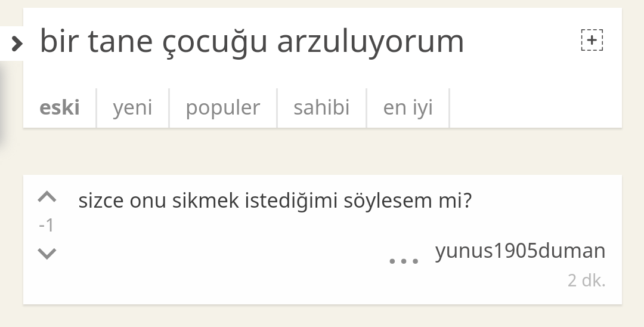Switch to the eski sorting tab
Viewport: 644px width, 327px height.
[60, 108]
